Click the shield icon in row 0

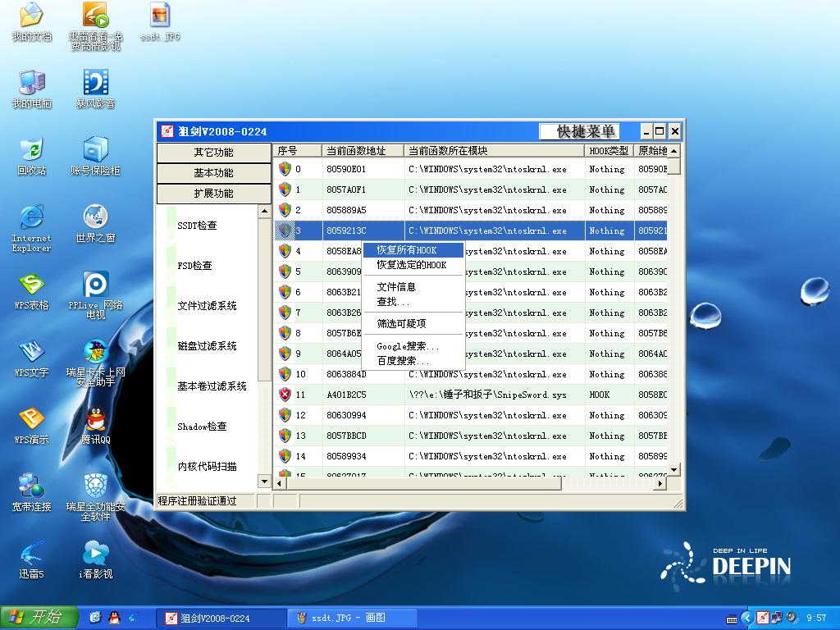coord(285,169)
